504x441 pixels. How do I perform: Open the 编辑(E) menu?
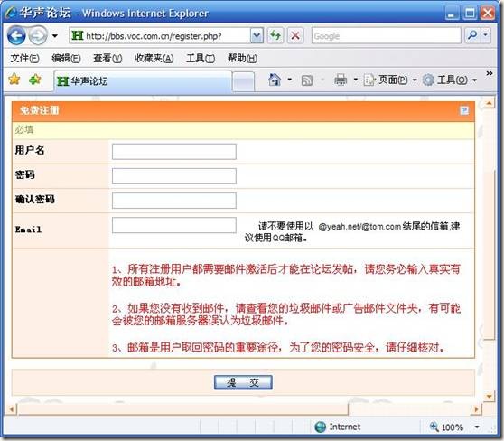pos(66,59)
